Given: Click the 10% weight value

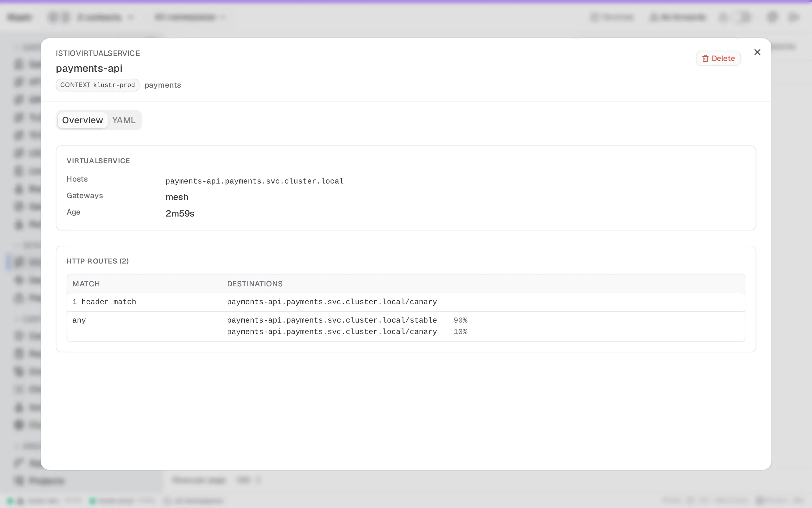Looking at the screenshot, I should [460, 331].
